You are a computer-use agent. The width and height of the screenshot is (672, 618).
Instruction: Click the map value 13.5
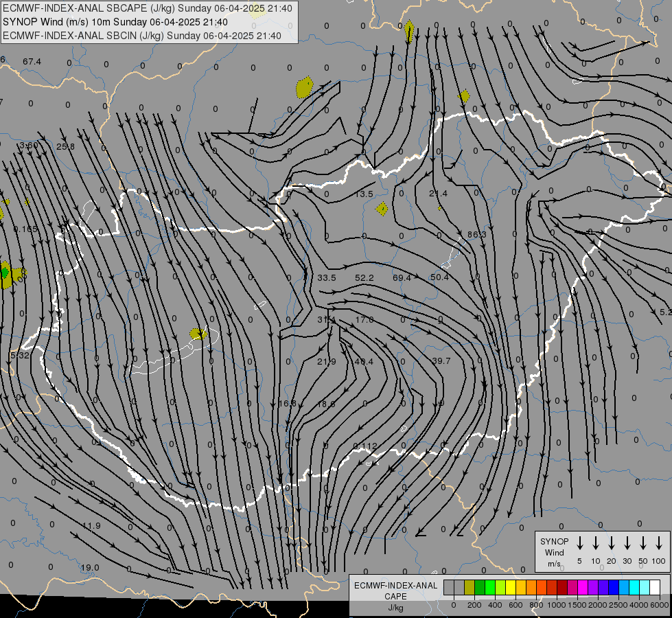(x=364, y=194)
